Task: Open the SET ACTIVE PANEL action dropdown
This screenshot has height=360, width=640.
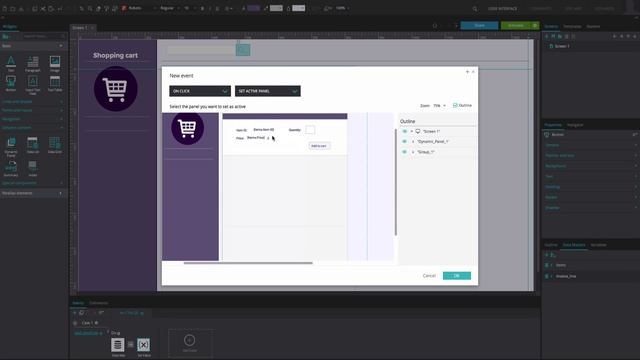Action: point(268,91)
